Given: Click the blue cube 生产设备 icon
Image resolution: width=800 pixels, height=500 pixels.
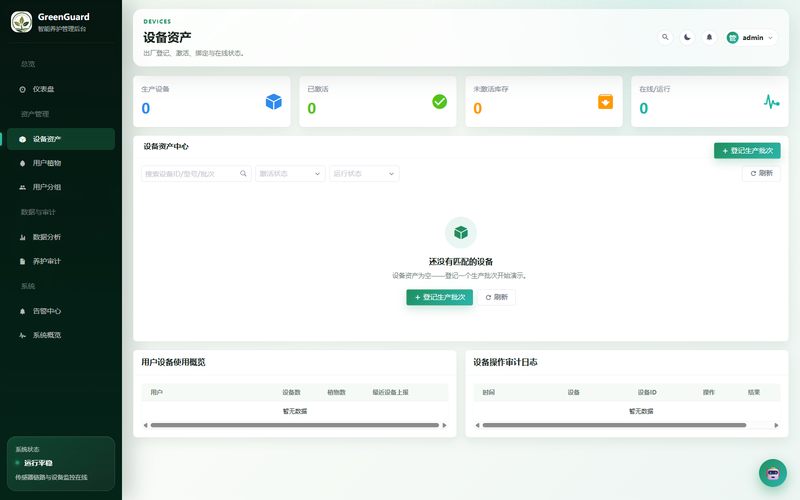Looking at the screenshot, I should click(273, 102).
